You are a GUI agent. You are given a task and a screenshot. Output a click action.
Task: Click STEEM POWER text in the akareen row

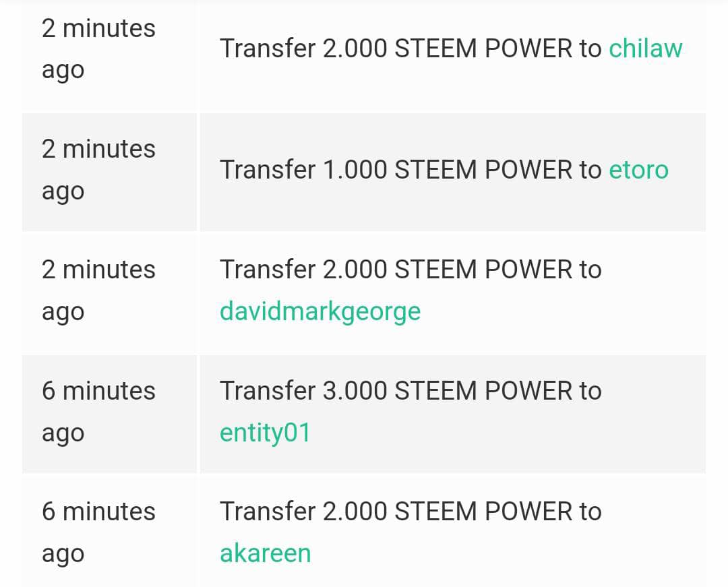(x=483, y=512)
